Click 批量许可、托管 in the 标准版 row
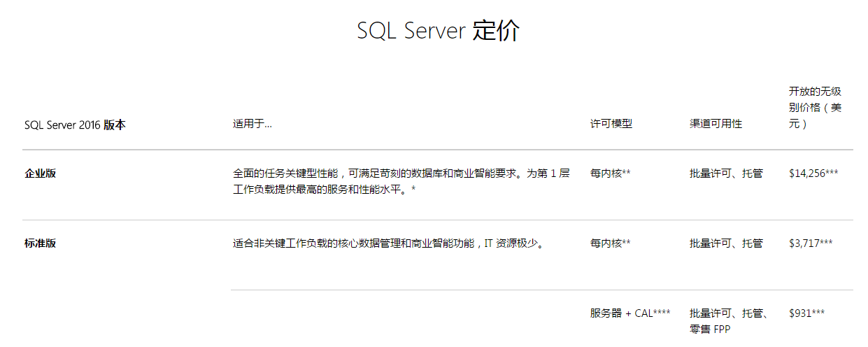 pyautogui.click(x=726, y=243)
